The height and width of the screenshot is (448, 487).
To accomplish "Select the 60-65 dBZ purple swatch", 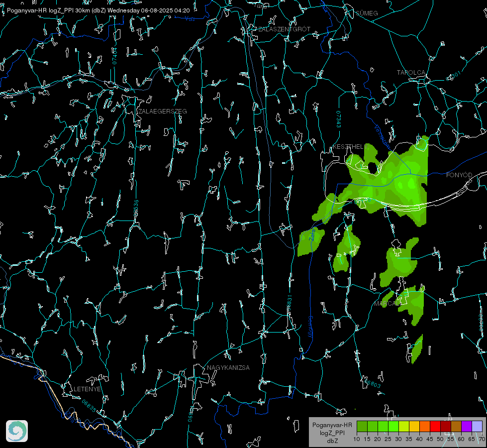I will [x=467, y=426].
